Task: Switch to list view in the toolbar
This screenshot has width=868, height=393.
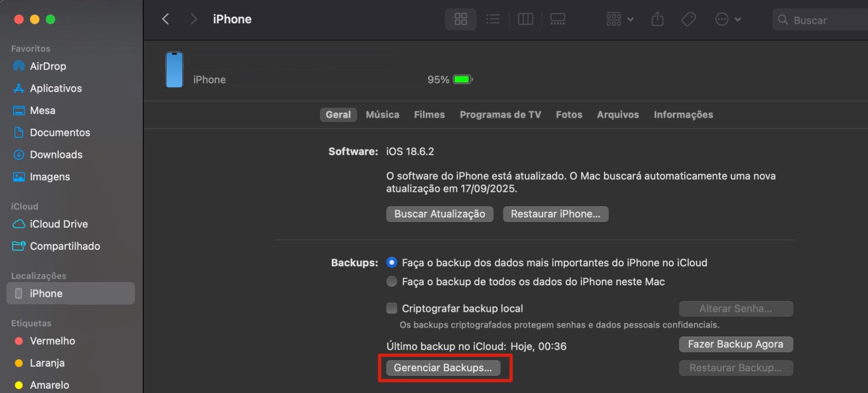Action: [493, 19]
